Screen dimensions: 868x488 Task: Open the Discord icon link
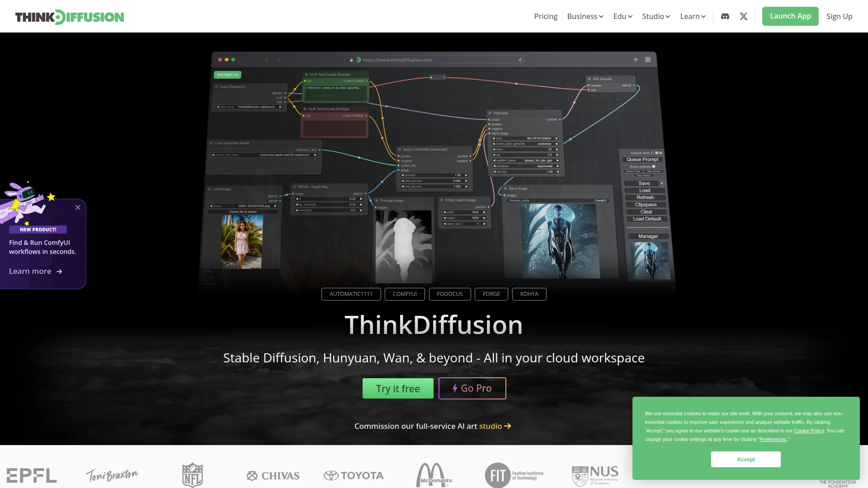point(725,16)
